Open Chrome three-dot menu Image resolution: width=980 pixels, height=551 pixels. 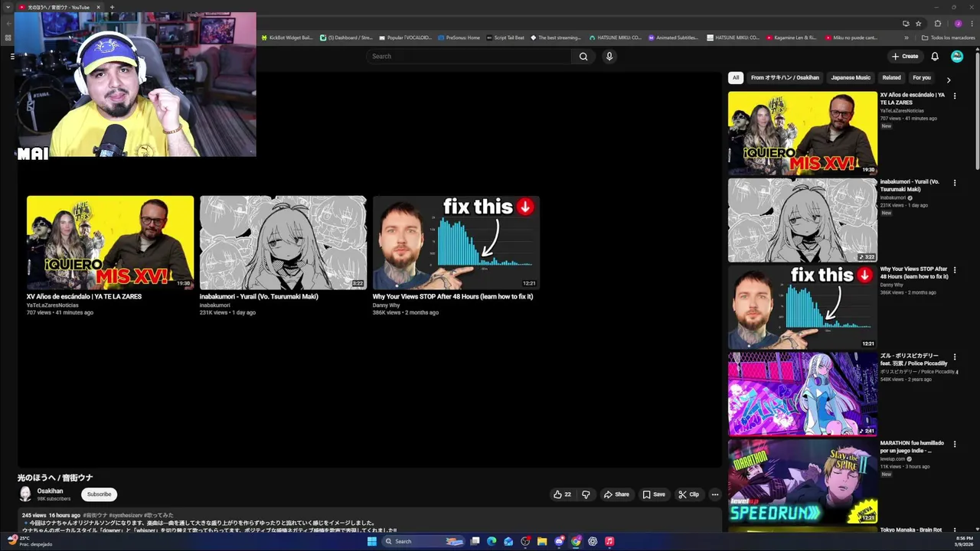[x=971, y=24]
